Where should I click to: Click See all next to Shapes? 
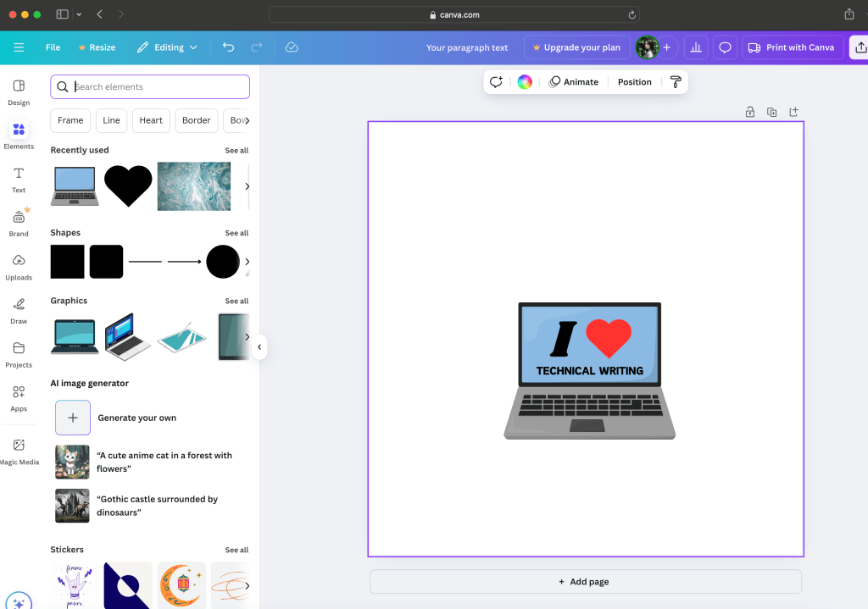[x=236, y=233]
